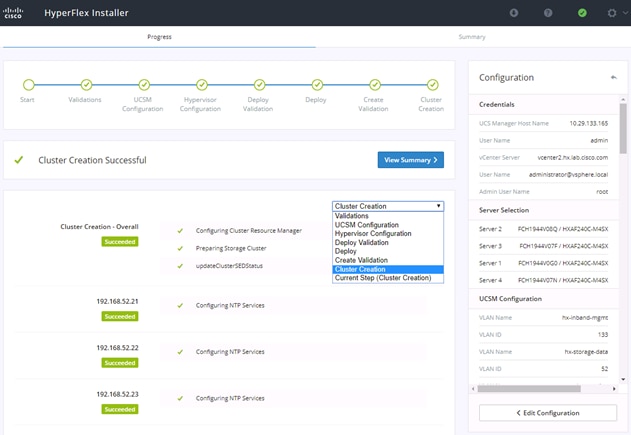Click the Server 1 row

pos(544,263)
